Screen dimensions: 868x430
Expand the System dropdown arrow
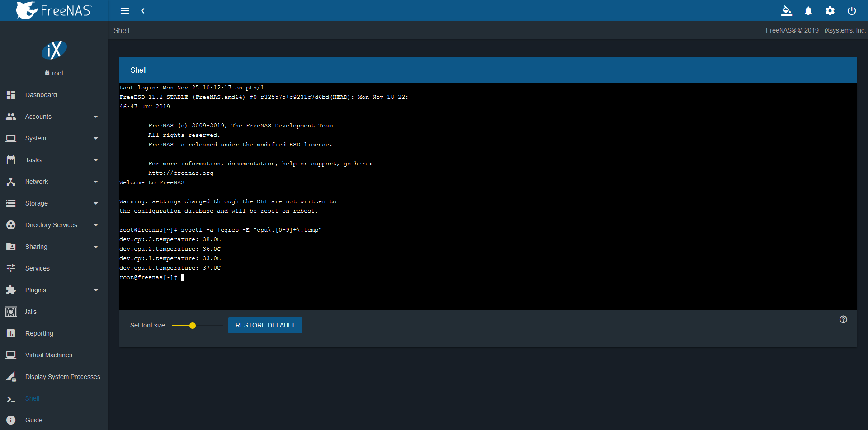pos(96,138)
